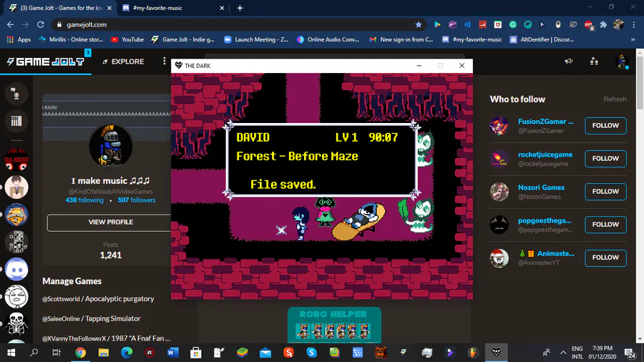Open the game library sidebar icon
Screen dimensions: 644x362
pyautogui.click(x=16, y=121)
